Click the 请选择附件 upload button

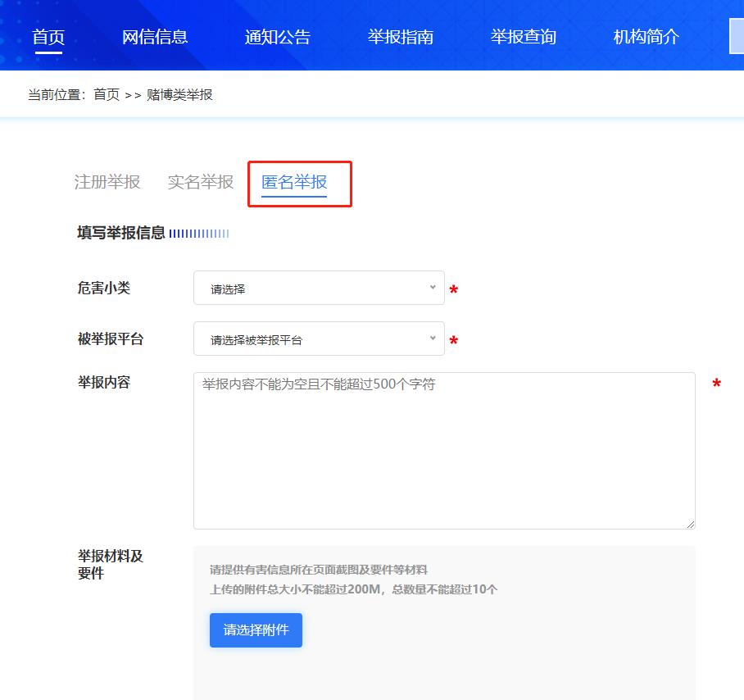pyautogui.click(x=256, y=630)
